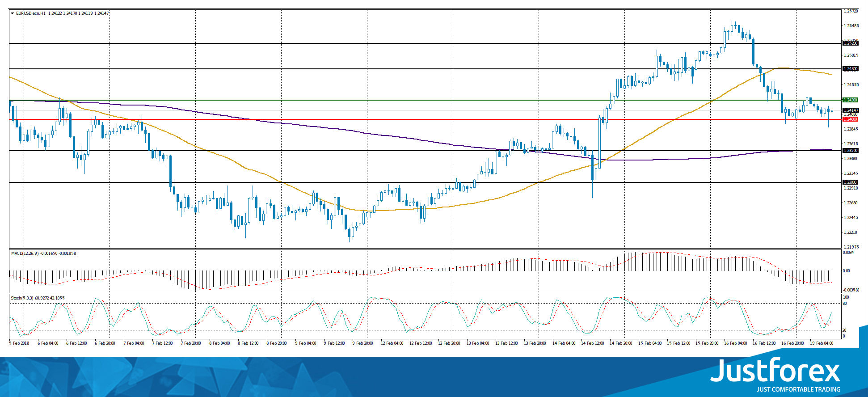This screenshot has height=397, width=868.
Task: Click the 1.25720 scale value
Action: [851, 11]
